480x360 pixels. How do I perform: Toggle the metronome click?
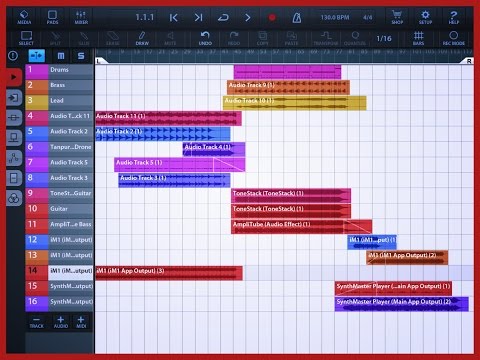[297, 17]
